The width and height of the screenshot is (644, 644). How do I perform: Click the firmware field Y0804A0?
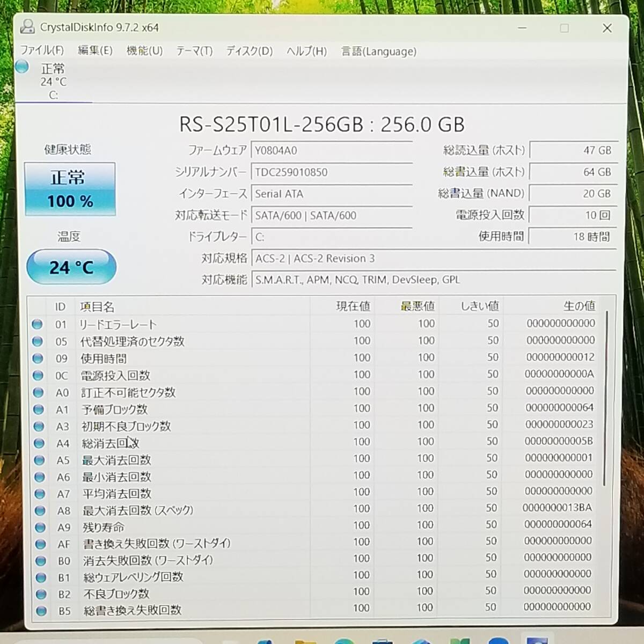coord(331,150)
